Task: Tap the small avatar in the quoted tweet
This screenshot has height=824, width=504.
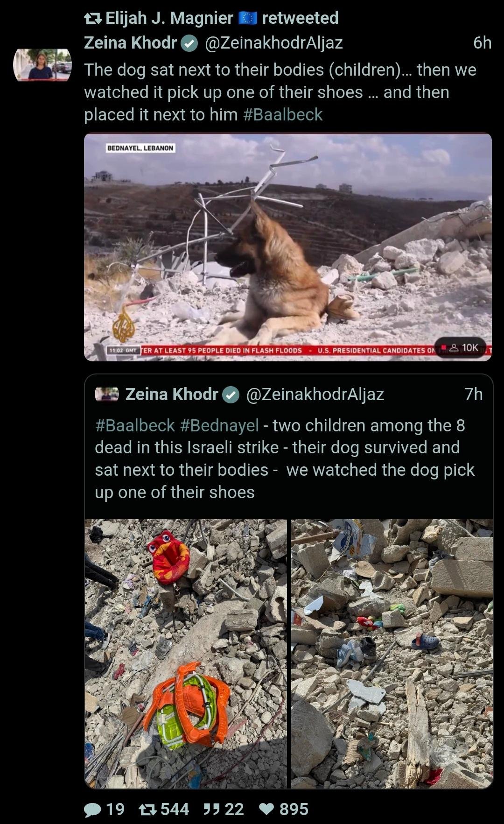Action: pyautogui.click(x=107, y=394)
